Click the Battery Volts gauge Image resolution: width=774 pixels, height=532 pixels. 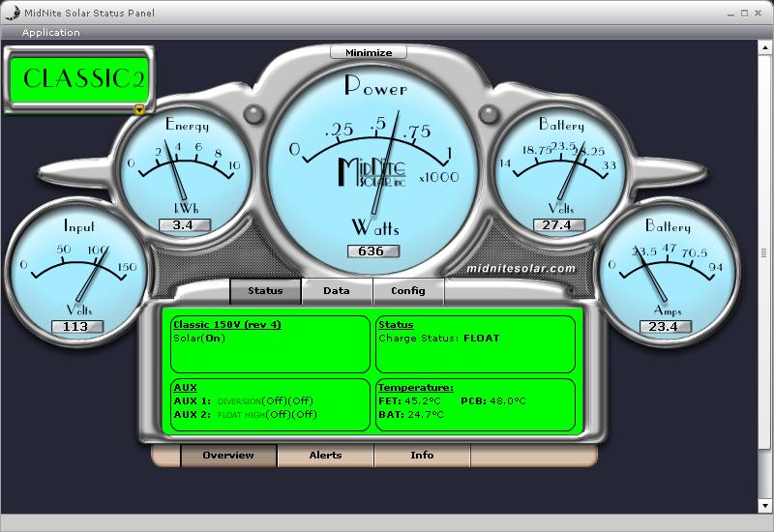click(x=560, y=173)
